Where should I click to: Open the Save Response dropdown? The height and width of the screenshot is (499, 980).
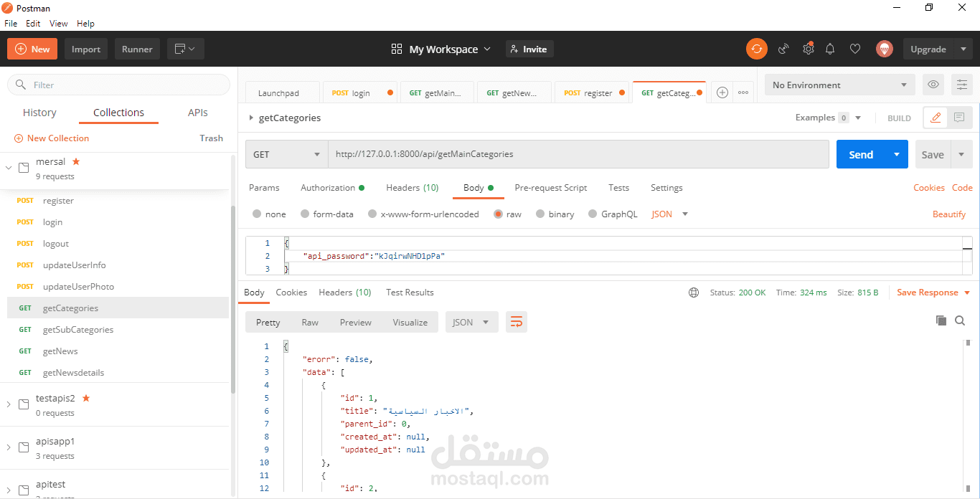pos(933,293)
